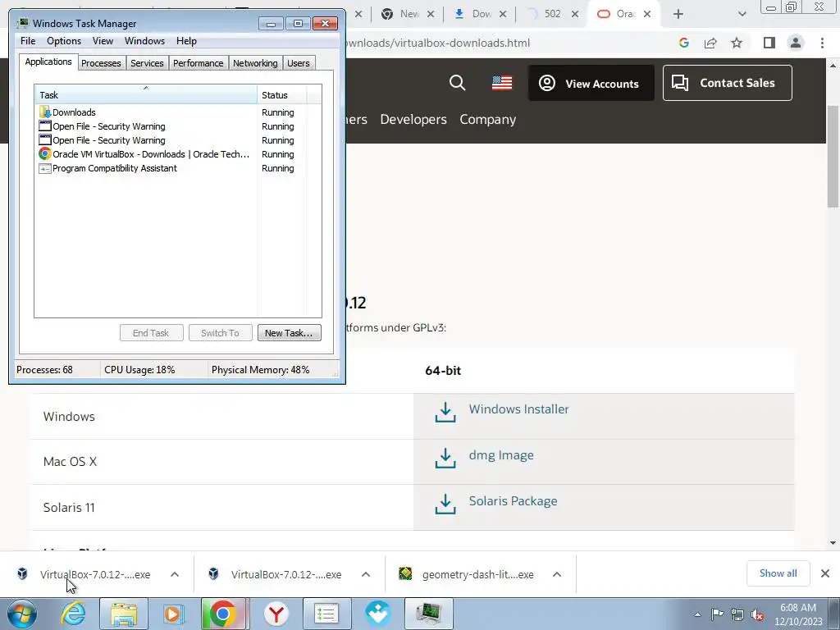
Task: Click the new tab plus button
Action: (678, 14)
